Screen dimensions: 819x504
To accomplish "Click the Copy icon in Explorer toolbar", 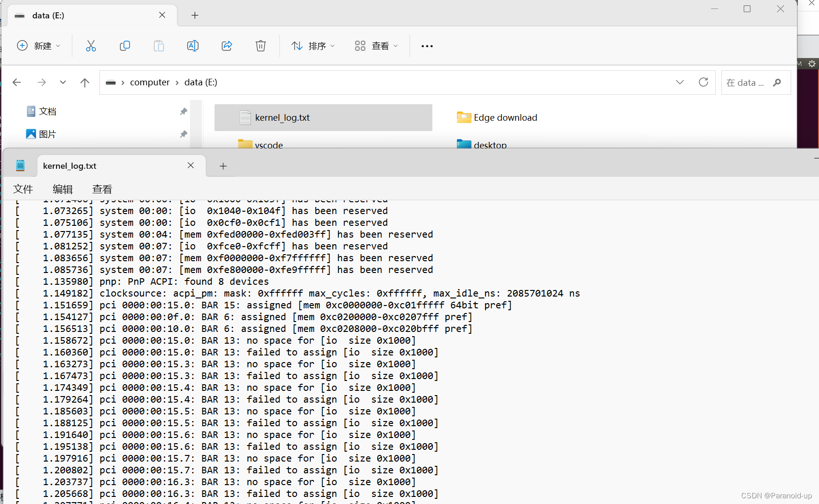I will [125, 46].
